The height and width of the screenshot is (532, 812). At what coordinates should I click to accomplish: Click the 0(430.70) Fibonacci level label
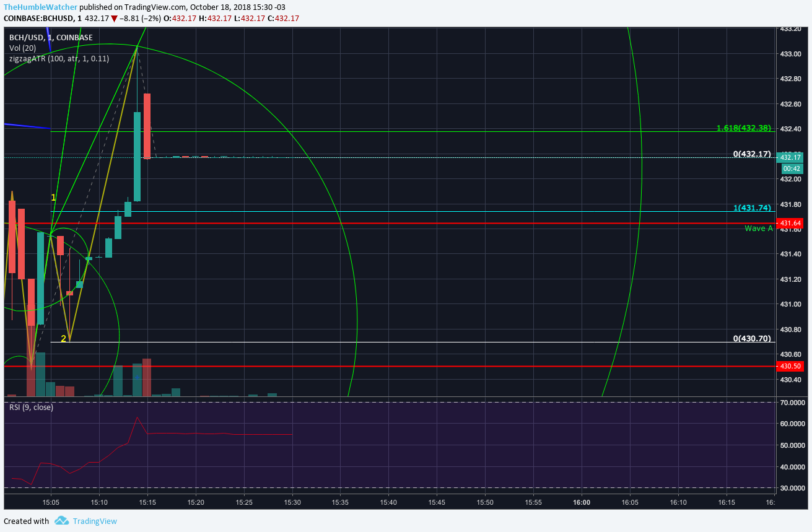click(x=752, y=338)
